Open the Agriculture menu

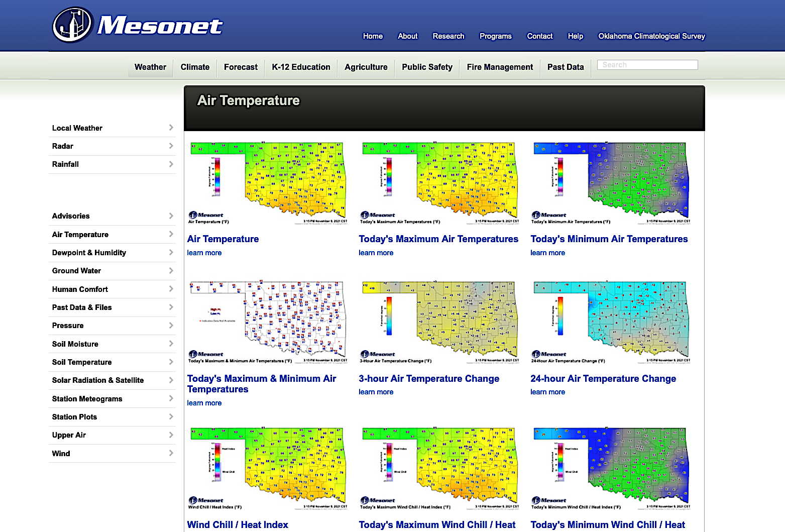point(366,67)
